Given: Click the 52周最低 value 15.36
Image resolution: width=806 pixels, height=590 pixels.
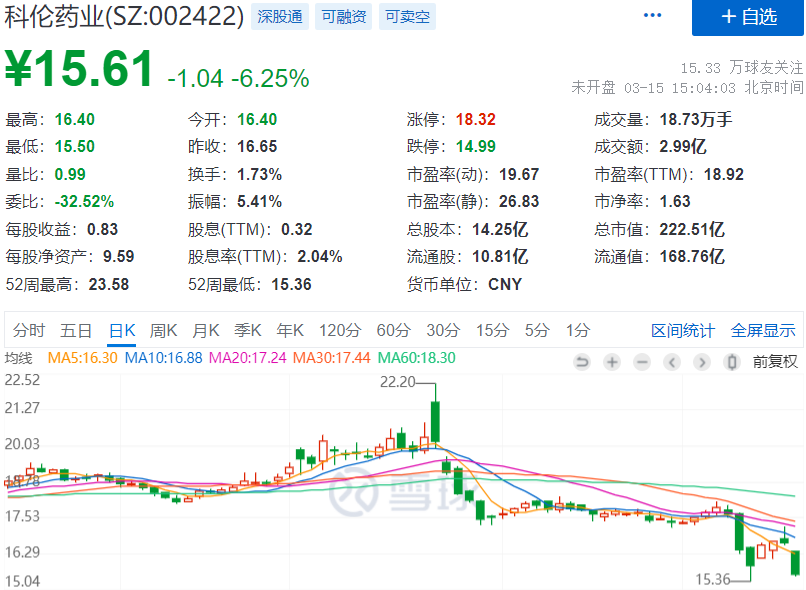Looking at the screenshot, I should coord(291,284).
